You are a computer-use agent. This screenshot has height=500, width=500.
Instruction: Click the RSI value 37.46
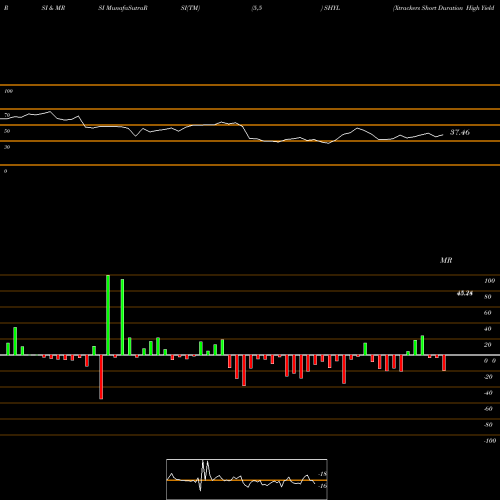pyautogui.click(x=460, y=132)
